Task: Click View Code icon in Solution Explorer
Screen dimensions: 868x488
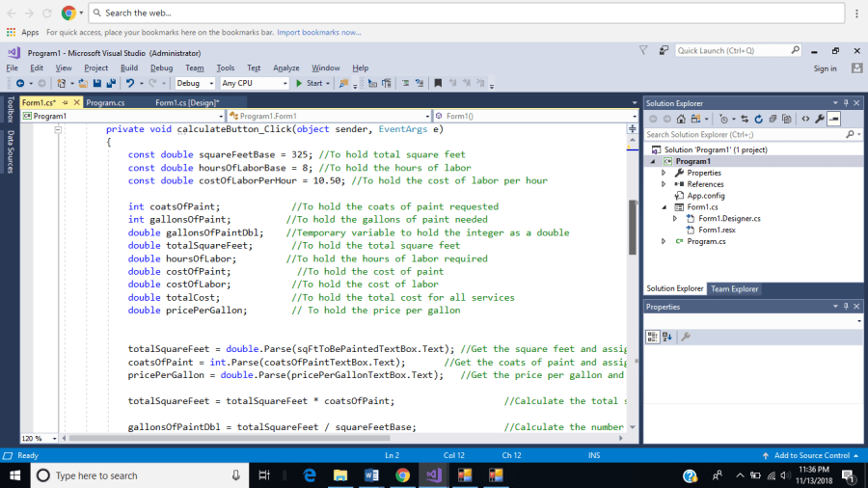Action: pos(805,119)
